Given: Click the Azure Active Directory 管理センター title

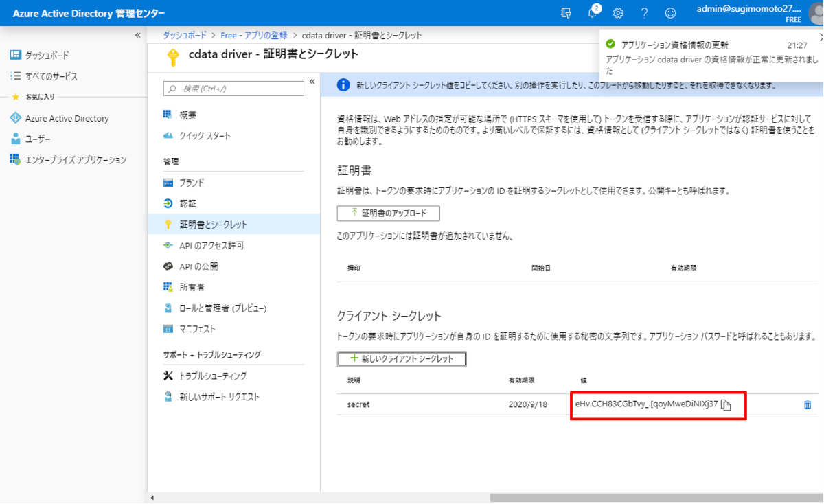Looking at the screenshot, I should click(89, 13).
